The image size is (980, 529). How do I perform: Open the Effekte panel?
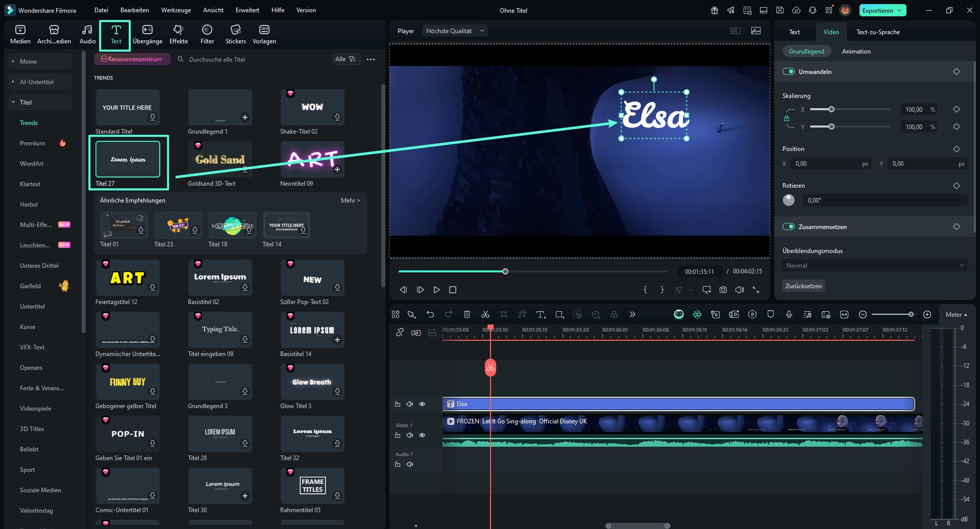tap(178, 35)
